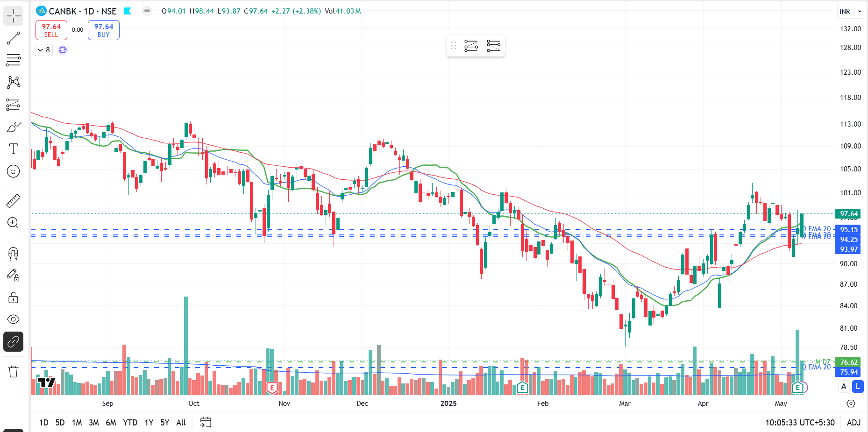Open chart settings gear icon
This screenshot has height=432, width=868.
tap(851, 404)
